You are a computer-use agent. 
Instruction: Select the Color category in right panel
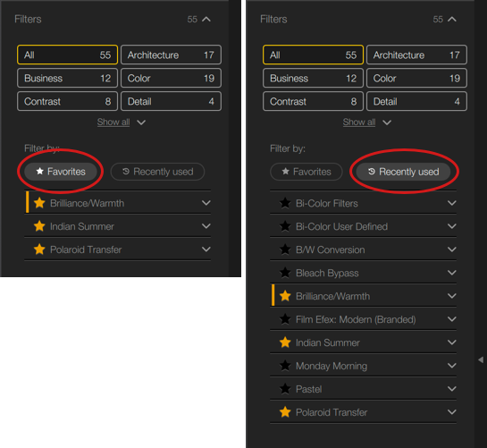pos(416,78)
